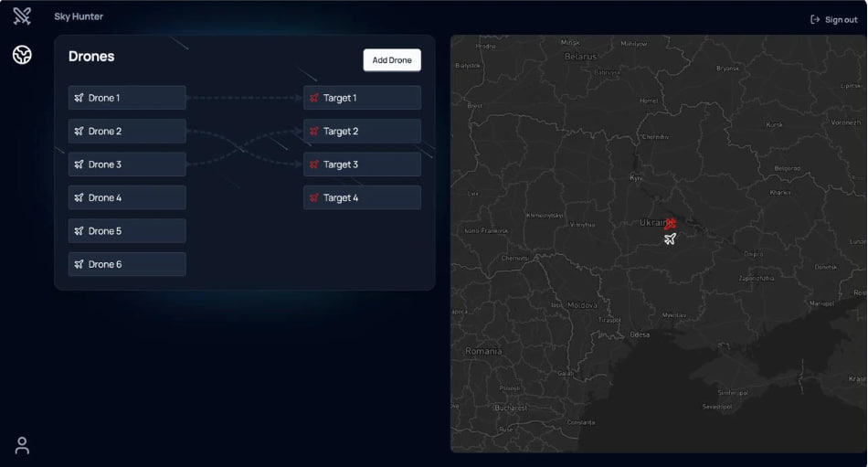Open the drone network sidebar icon
Screen dimensions: 868x467
pos(22,55)
